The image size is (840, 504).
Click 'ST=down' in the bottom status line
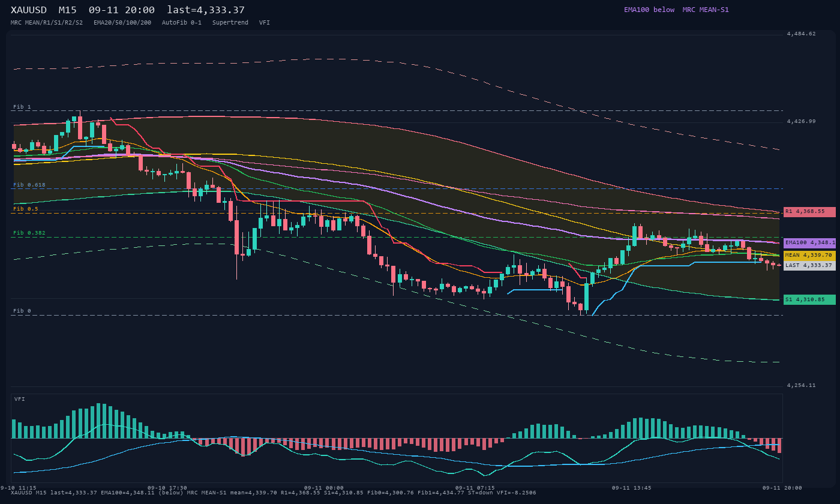point(481,493)
